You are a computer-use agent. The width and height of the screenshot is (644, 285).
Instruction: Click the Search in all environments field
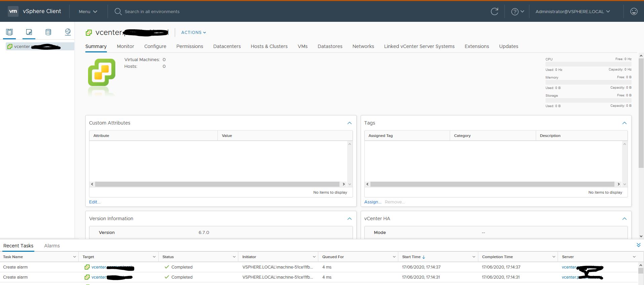click(x=152, y=11)
